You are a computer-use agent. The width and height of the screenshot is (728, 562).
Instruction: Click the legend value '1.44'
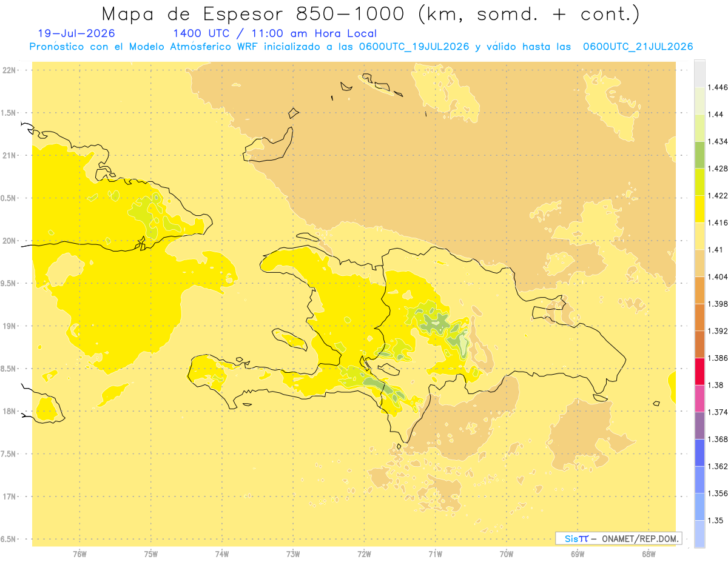coord(715,115)
